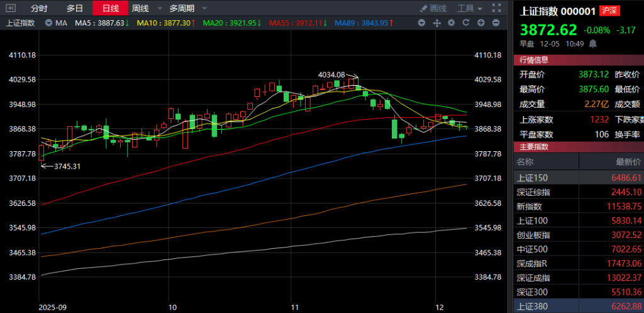Switch to the 分时 tab
The height and width of the screenshot is (313, 644).
click(39, 8)
